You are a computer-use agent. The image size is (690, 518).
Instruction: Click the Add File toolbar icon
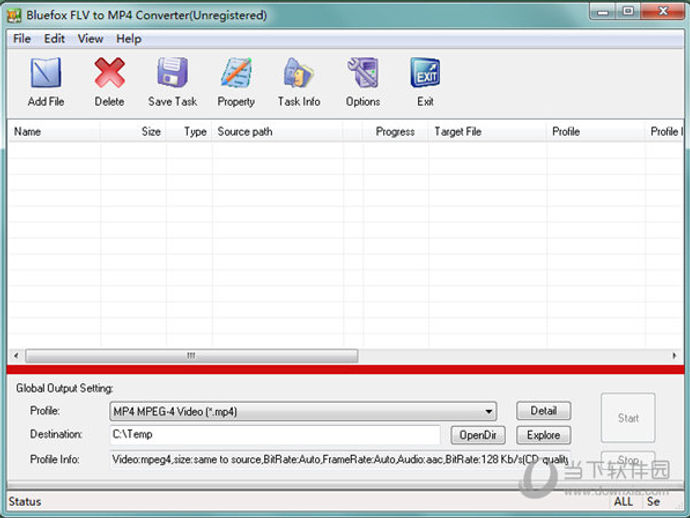point(46,73)
